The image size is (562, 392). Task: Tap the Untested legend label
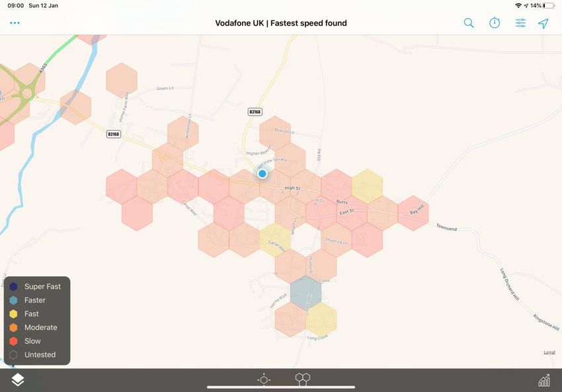click(40, 355)
